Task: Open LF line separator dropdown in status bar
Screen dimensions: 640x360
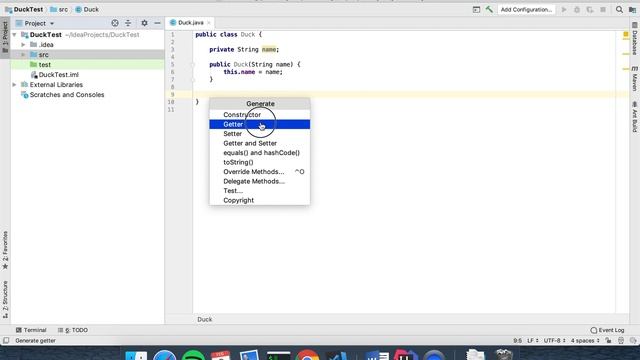Action: pyautogui.click(x=533, y=340)
